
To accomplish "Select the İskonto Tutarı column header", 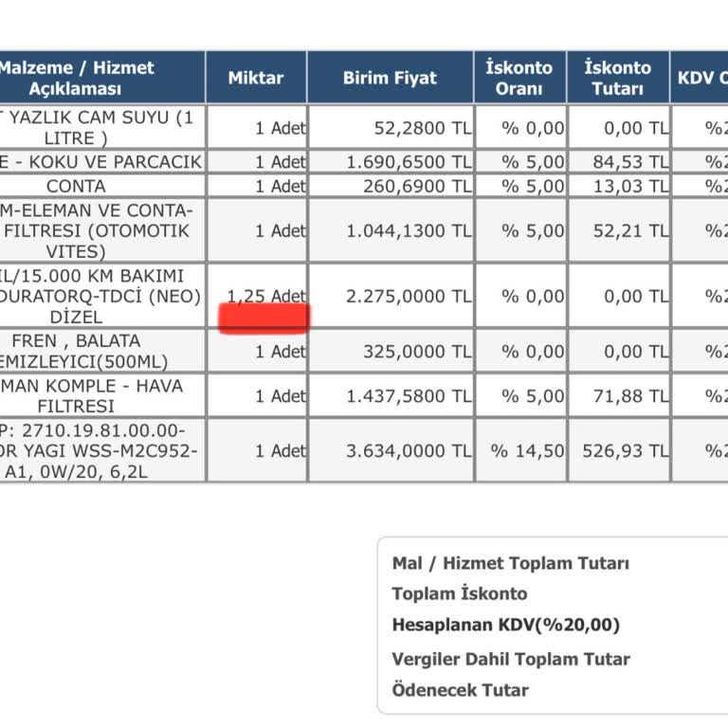I will [x=617, y=78].
